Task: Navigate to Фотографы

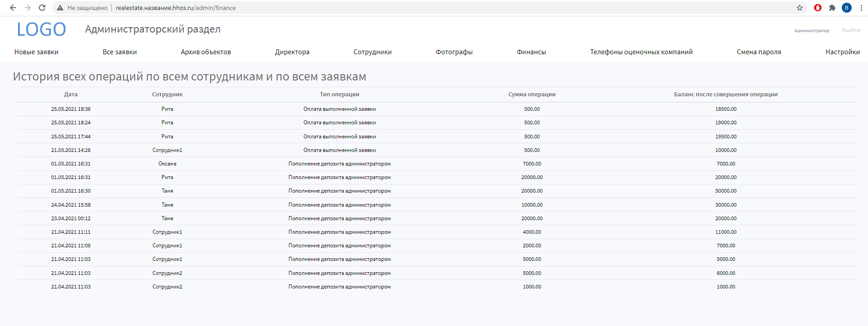Action: (454, 52)
